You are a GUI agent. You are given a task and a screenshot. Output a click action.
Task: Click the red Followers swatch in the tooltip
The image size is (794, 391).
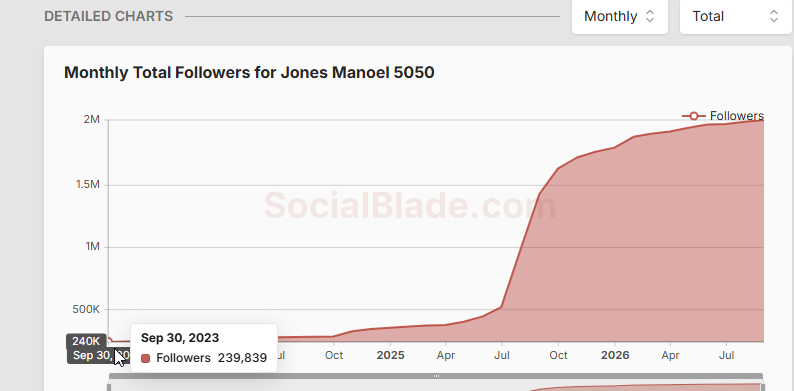click(x=146, y=358)
